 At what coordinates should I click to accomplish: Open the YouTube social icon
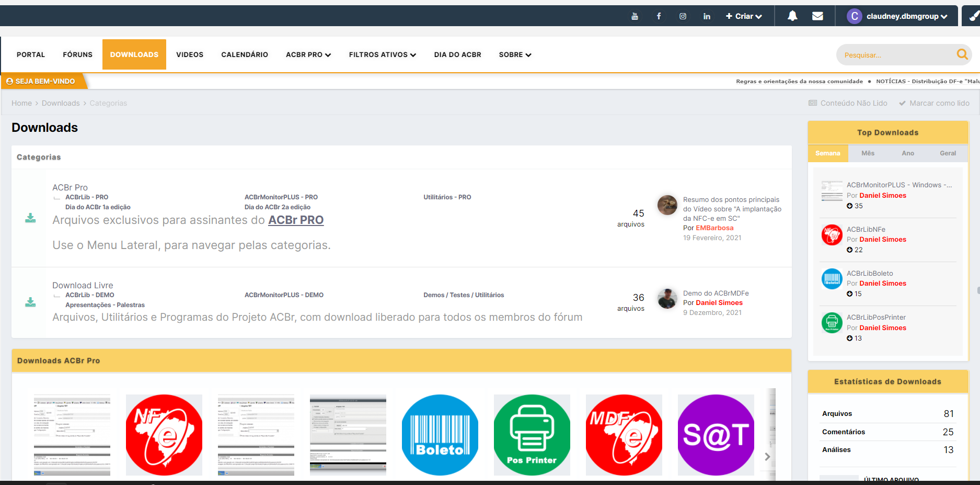[x=635, y=16]
